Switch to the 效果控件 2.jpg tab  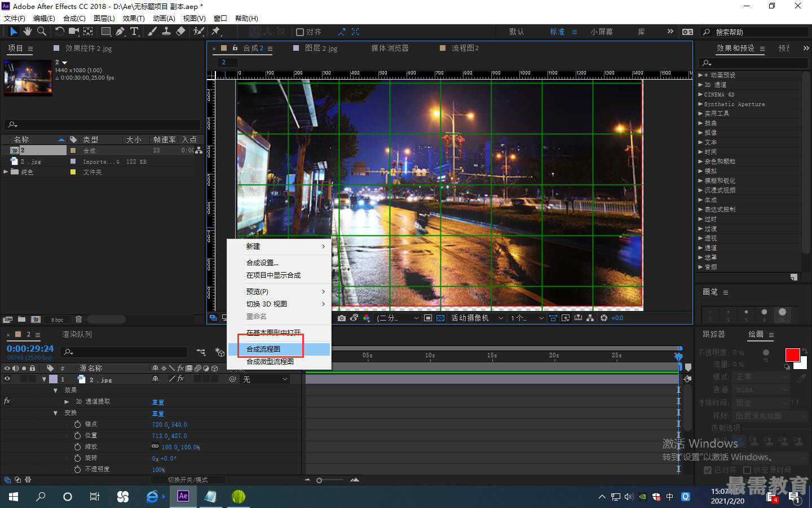point(89,49)
